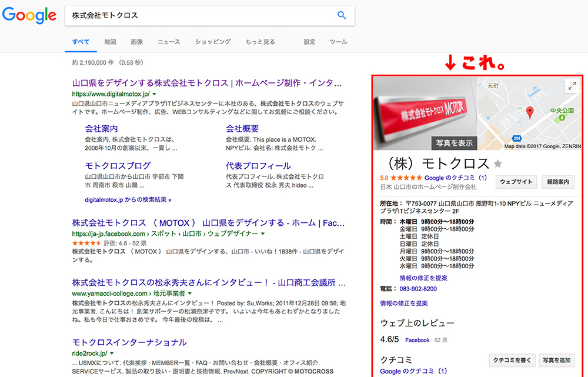
Task: Switch to ニュース tab
Action: (169, 42)
